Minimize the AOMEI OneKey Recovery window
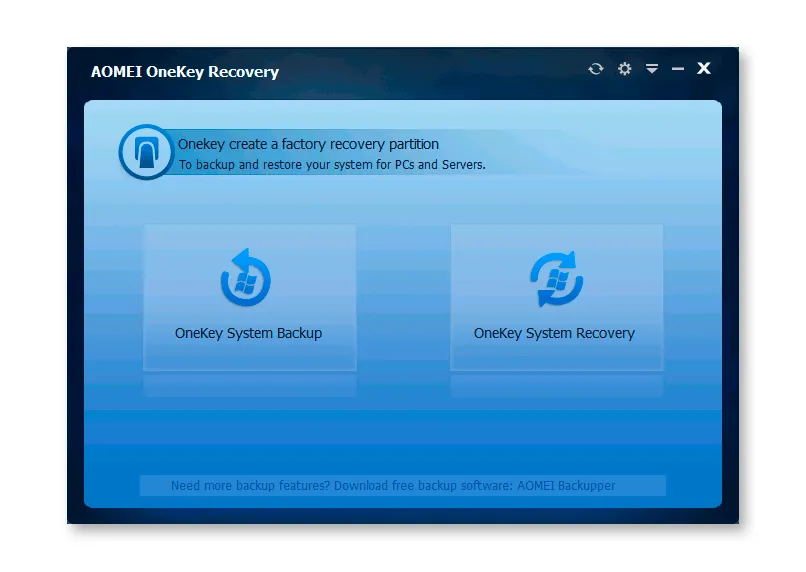 (x=678, y=69)
